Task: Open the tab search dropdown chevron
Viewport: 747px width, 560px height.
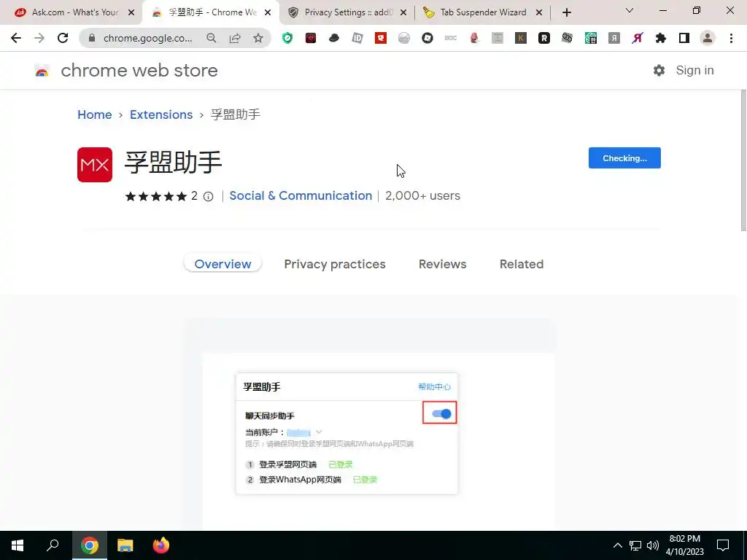Action: (630, 10)
